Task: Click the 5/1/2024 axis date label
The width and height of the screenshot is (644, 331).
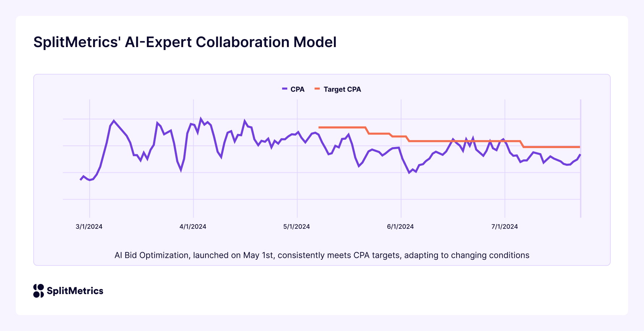Action: [x=296, y=227]
